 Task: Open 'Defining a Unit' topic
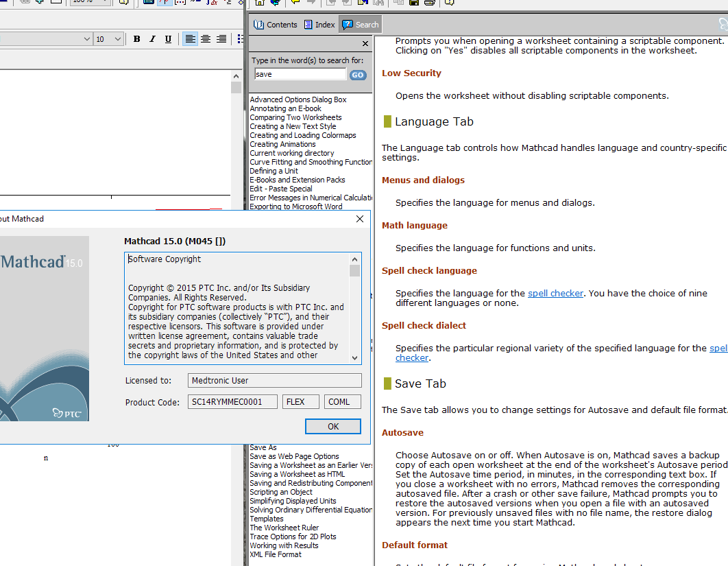274,171
